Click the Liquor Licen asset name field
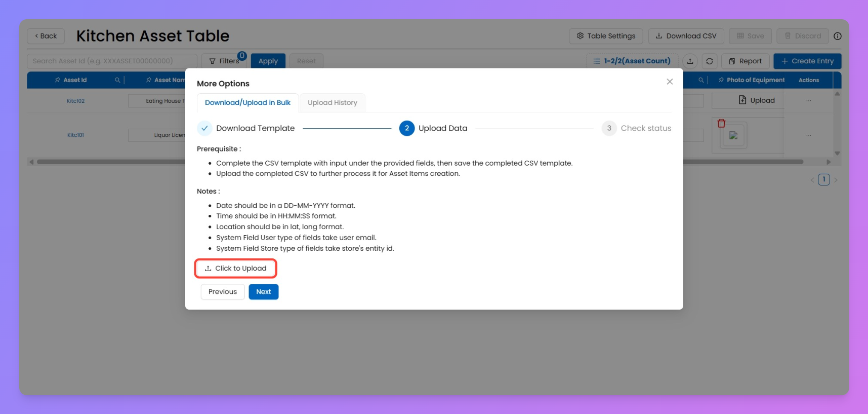This screenshot has width=868, height=414. point(157,135)
